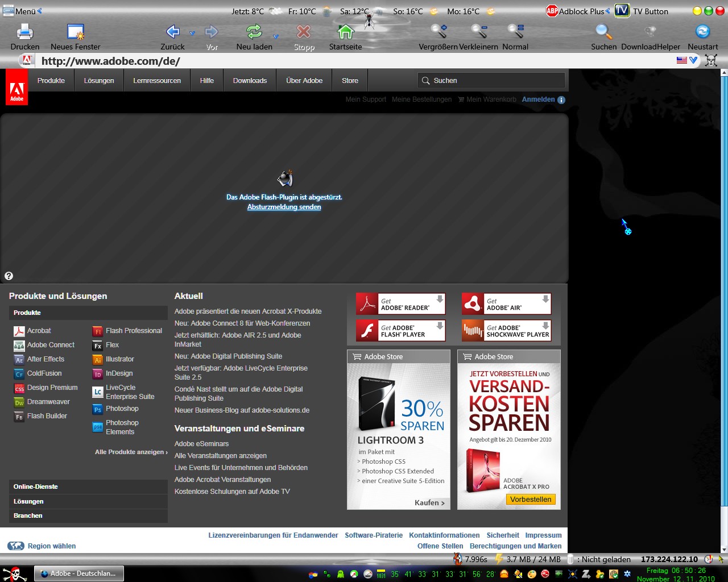
Task: Go to Startseite home icon
Action: [x=345, y=31]
